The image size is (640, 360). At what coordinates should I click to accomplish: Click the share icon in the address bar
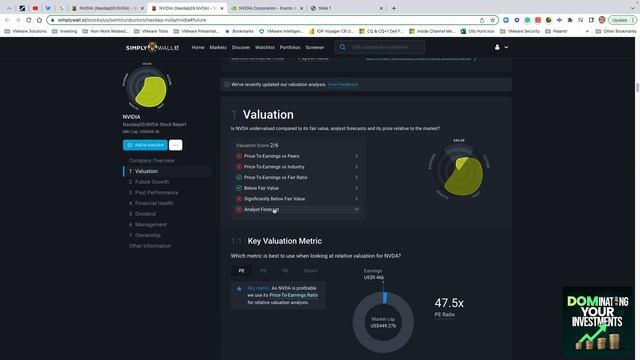coord(482,20)
